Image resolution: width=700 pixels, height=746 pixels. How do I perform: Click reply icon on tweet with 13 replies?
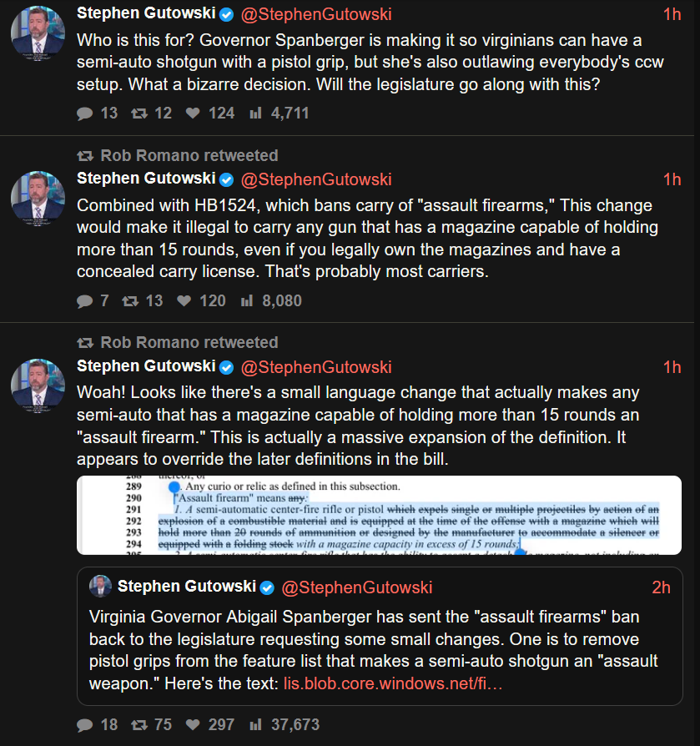(x=84, y=113)
